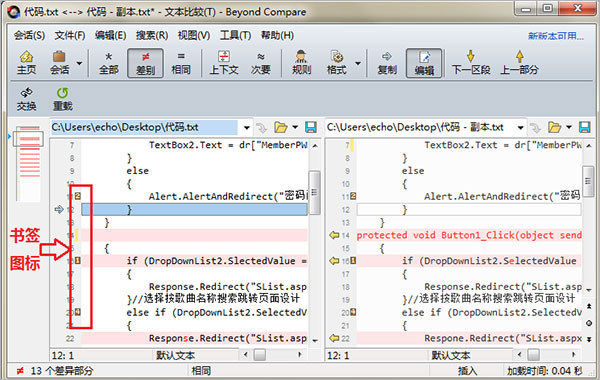This screenshot has height=380, width=600.
Task: Click copy-to-left arrow on right line 14
Action: pyautogui.click(x=334, y=235)
